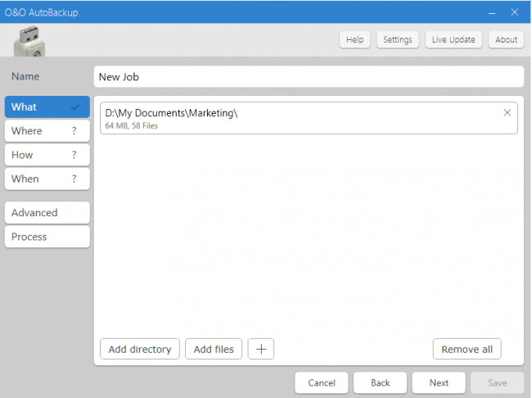The image size is (532, 398).
Task: Click the Save button
Action: tap(498, 382)
